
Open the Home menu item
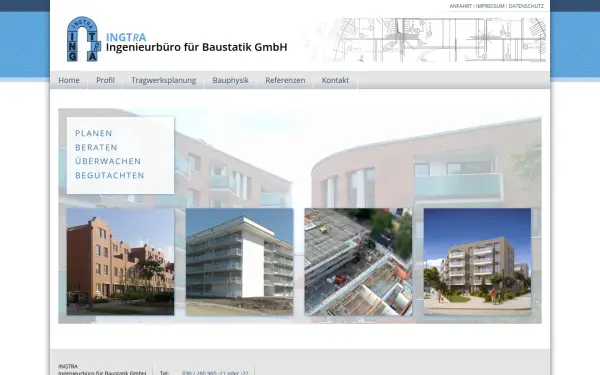(x=69, y=80)
